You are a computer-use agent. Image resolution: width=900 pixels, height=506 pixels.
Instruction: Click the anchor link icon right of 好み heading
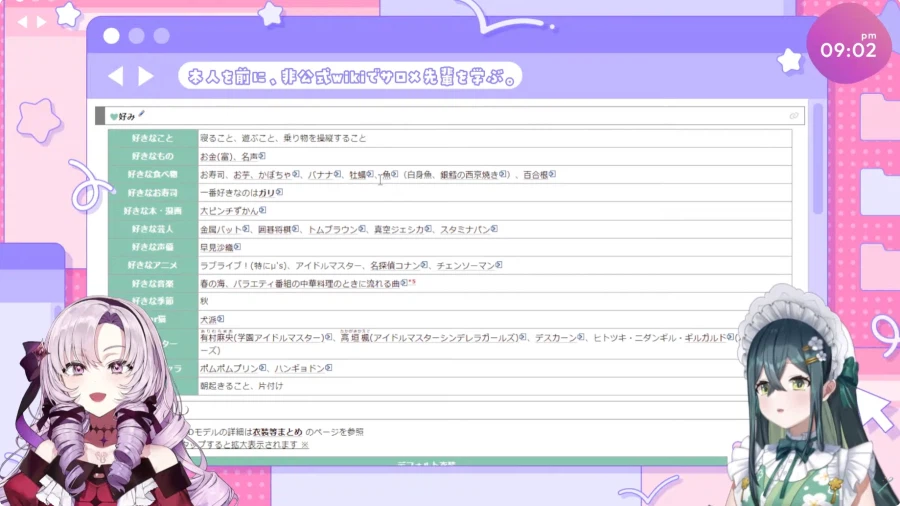(794, 116)
